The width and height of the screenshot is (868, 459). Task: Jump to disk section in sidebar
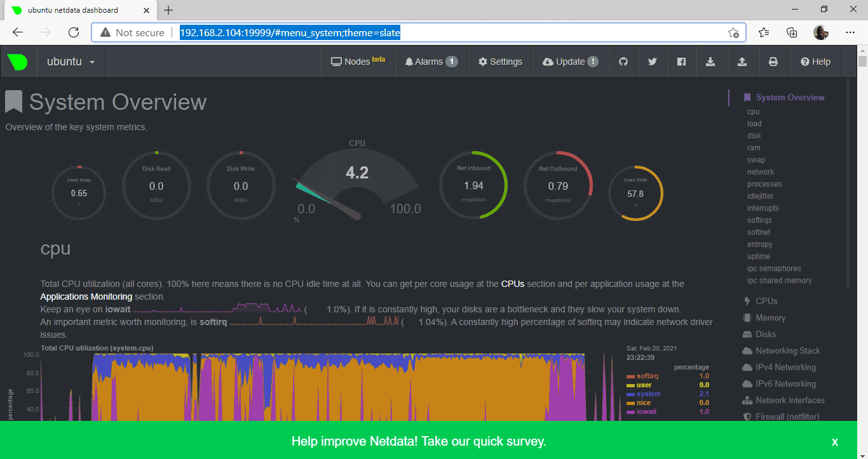(x=754, y=136)
